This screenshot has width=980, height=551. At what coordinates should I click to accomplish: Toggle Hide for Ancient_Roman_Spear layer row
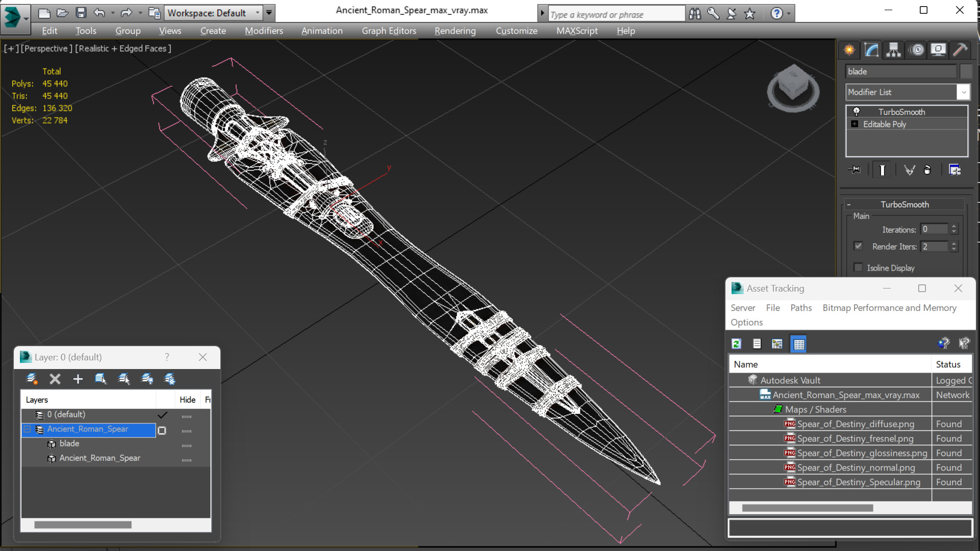point(187,431)
